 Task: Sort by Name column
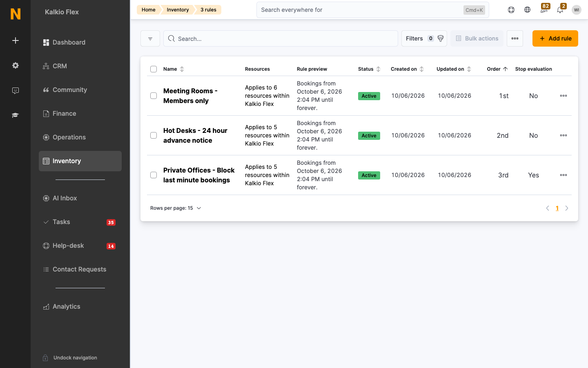174,69
